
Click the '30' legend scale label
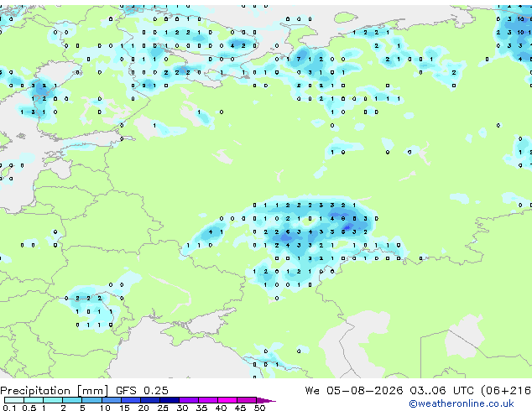(x=182, y=408)
